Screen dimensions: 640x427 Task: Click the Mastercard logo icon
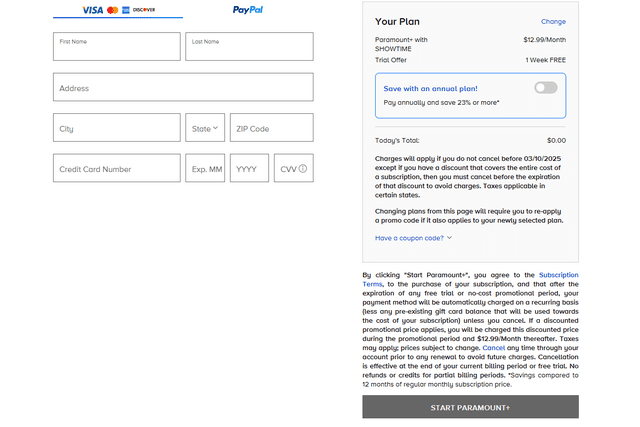click(112, 10)
